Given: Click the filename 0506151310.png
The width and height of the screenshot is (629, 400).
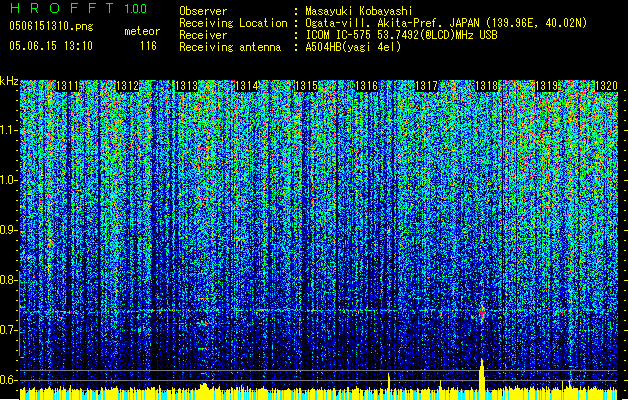Looking at the screenshot, I should (x=51, y=26).
